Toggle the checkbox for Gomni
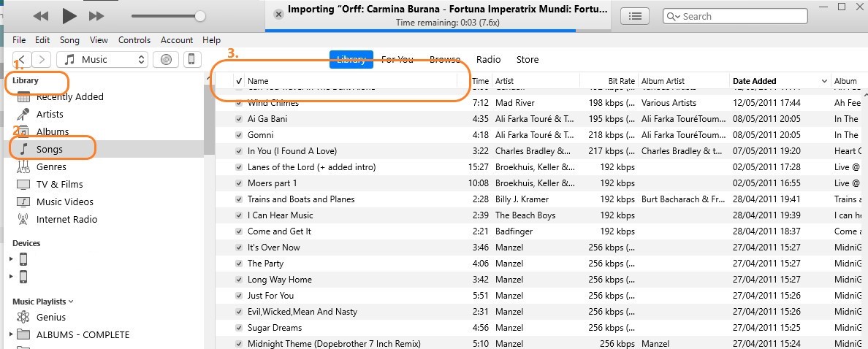868x349 pixels. point(239,135)
